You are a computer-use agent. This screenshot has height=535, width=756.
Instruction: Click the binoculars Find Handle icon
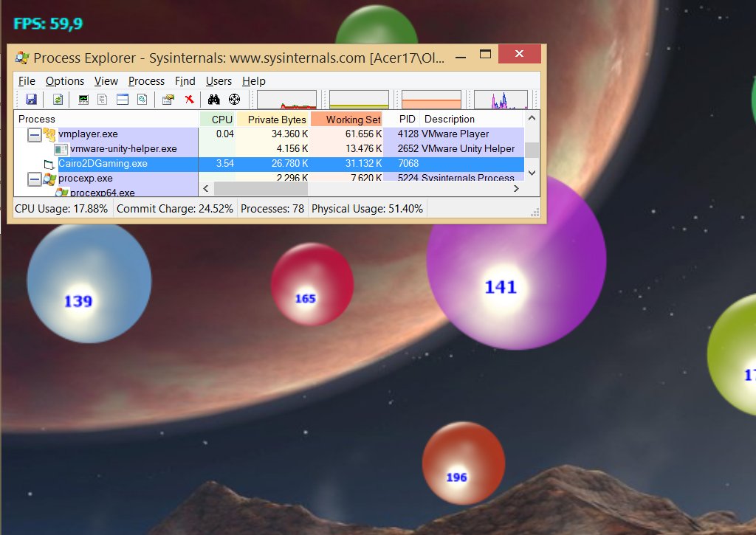coord(214,100)
